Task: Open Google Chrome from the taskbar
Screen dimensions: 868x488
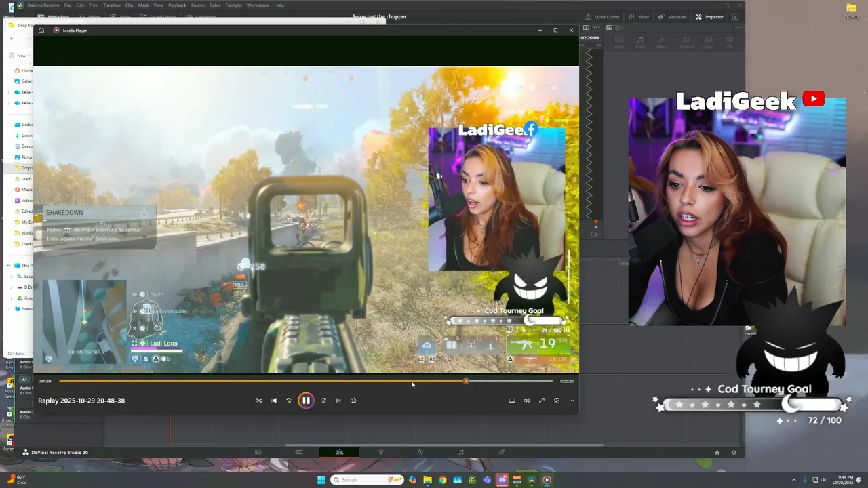Action: click(442, 480)
